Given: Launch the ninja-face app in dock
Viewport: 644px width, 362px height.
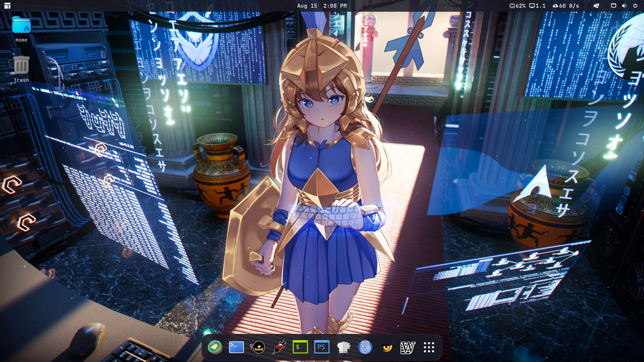Looking at the screenshot, I should (258, 347).
